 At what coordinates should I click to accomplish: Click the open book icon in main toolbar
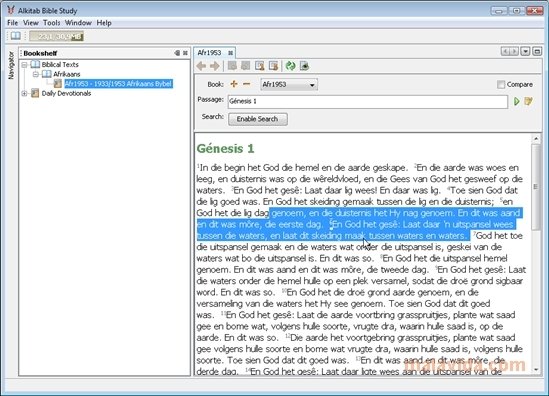pyautogui.click(x=15, y=36)
